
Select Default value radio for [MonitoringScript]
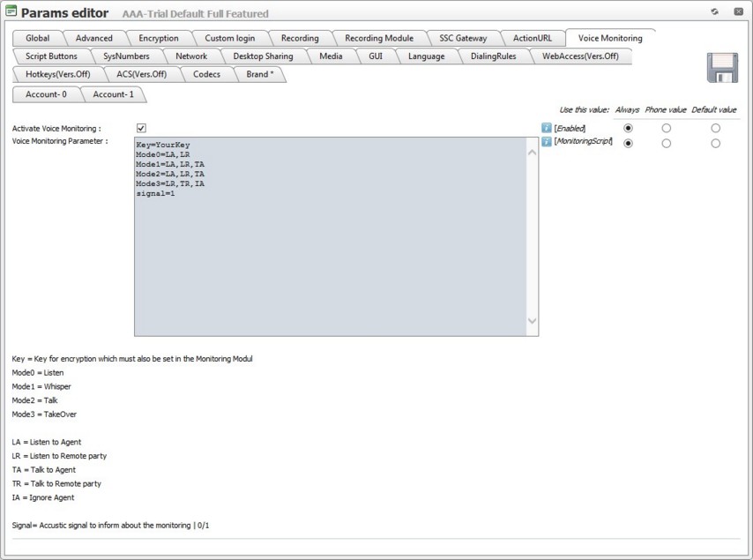[715, 143]
